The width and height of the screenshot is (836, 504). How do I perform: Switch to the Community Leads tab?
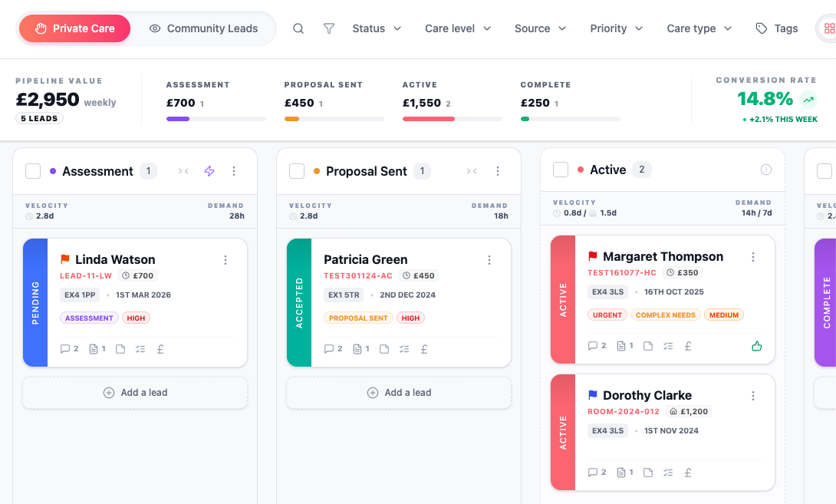click(203, 28)
